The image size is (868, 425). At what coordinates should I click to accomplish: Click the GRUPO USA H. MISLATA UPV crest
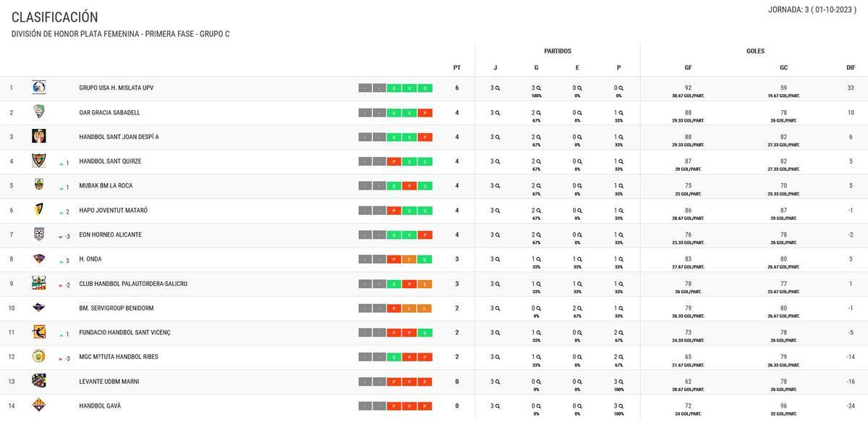pos(39,87)
